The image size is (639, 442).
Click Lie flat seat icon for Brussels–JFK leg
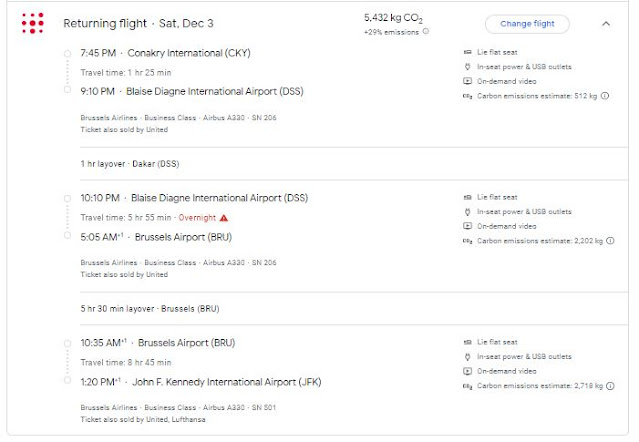coord(467,341)
